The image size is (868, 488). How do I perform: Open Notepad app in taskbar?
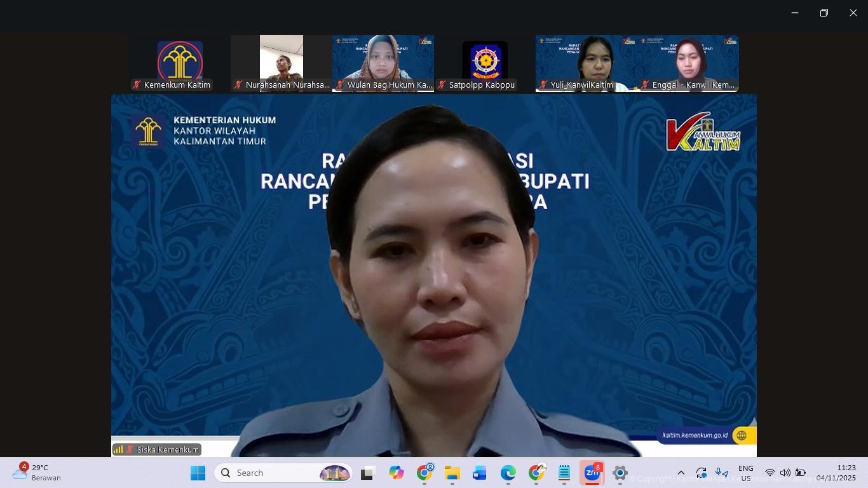pos(564,473)
